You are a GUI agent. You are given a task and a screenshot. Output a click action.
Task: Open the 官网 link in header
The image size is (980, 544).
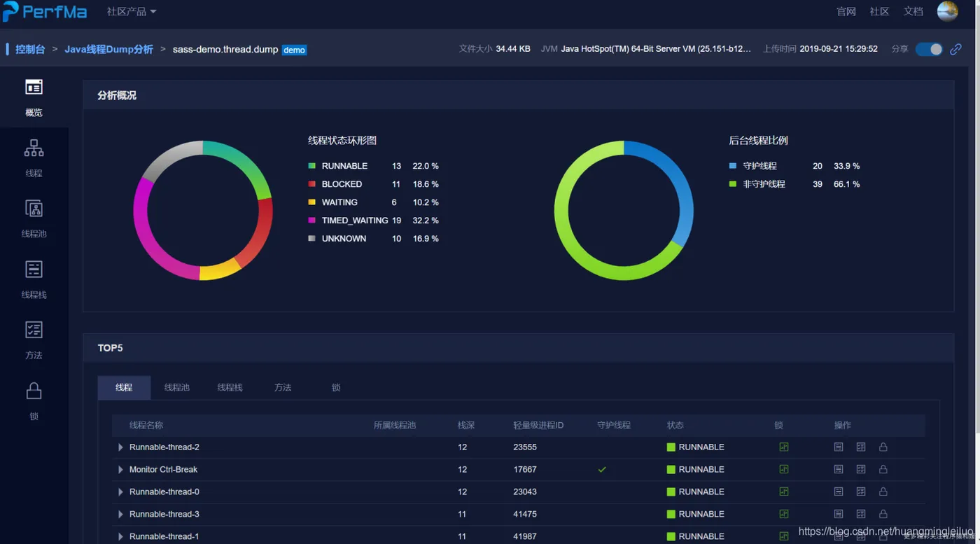coord(846,12)
